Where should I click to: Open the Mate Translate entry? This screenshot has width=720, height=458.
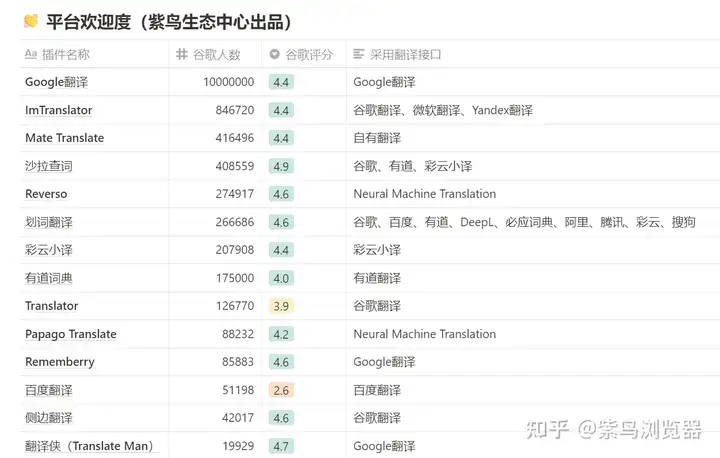pyautogui.click(x=64, y=138)
